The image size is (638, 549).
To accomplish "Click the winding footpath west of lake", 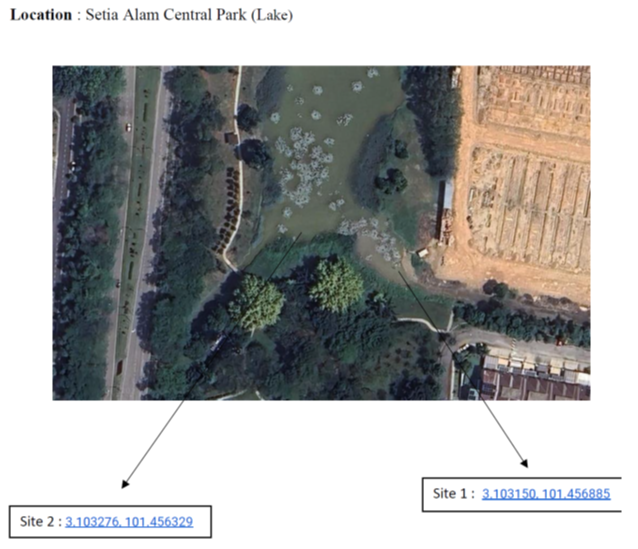I will pyautogui.click(x=235, y=171).
